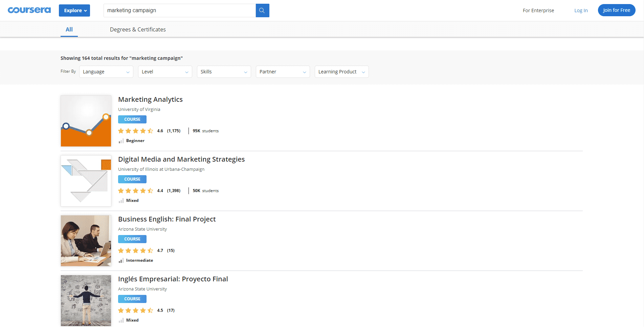Click COURSE badge under Digital Media
This screenshot has height=327, width=644.
132,179
